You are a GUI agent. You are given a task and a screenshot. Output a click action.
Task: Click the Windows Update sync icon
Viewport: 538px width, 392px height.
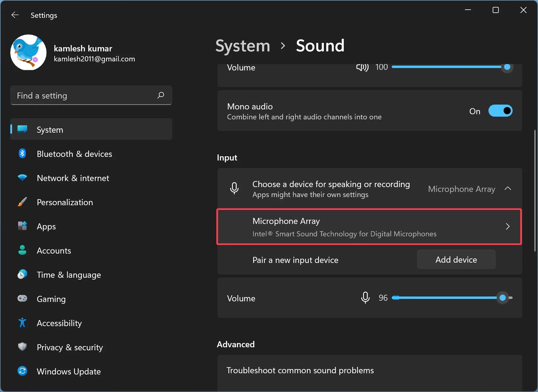click(22, 371)
